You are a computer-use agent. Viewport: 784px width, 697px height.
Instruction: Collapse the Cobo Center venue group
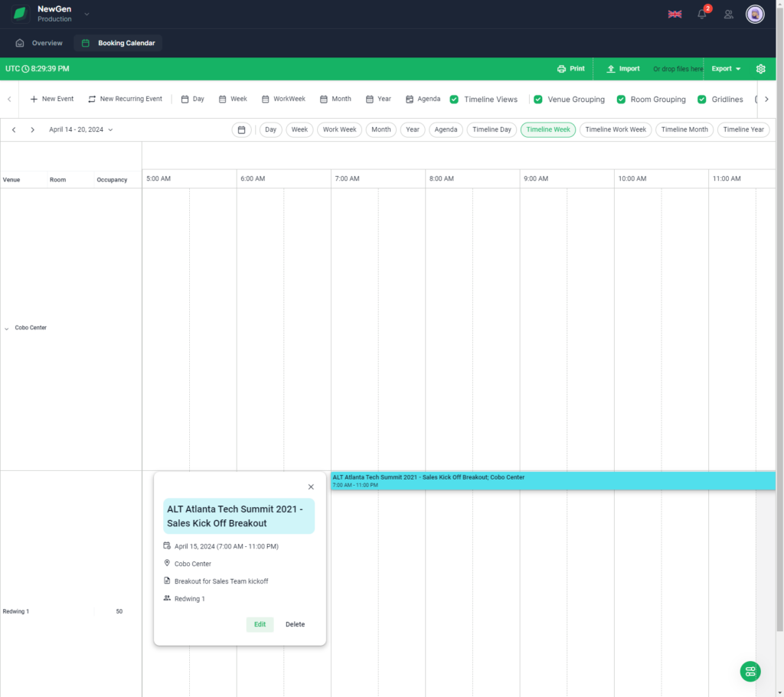7,328
